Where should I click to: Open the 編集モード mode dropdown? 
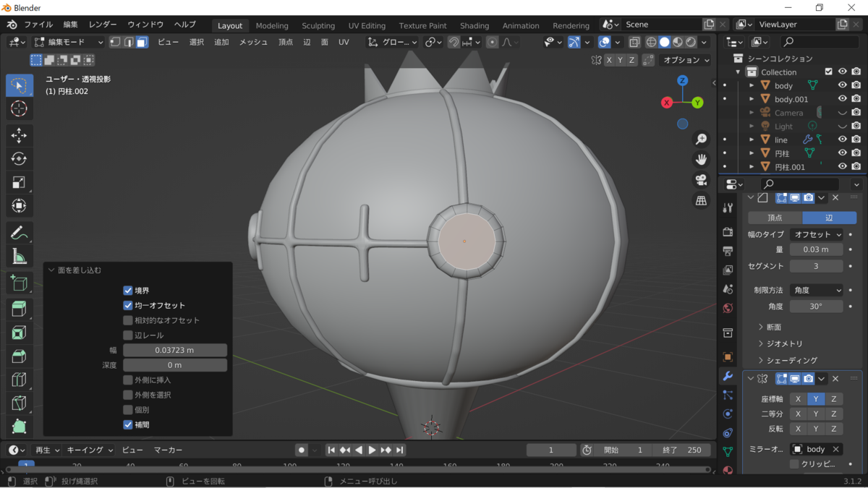69,42
